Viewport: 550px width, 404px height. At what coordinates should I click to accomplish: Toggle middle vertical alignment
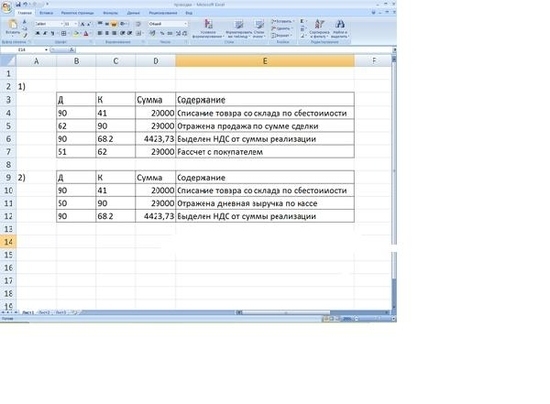[x=107, y=24]
